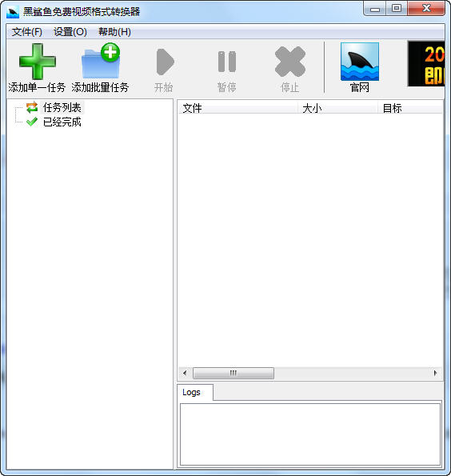Click the orange-green arrows task list icon
This screenshot has height=476, width=451.
click(x=32, y=107)
